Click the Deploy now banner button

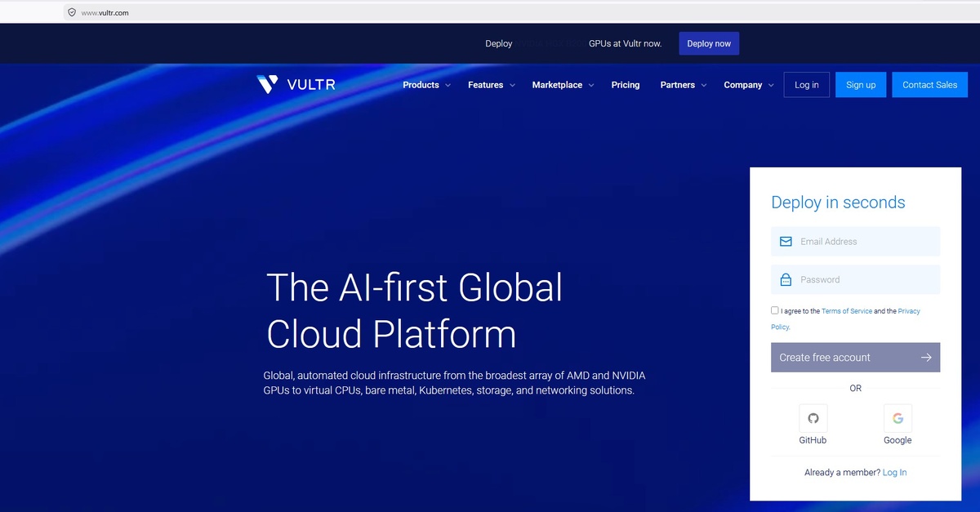[x=709, y=43]
